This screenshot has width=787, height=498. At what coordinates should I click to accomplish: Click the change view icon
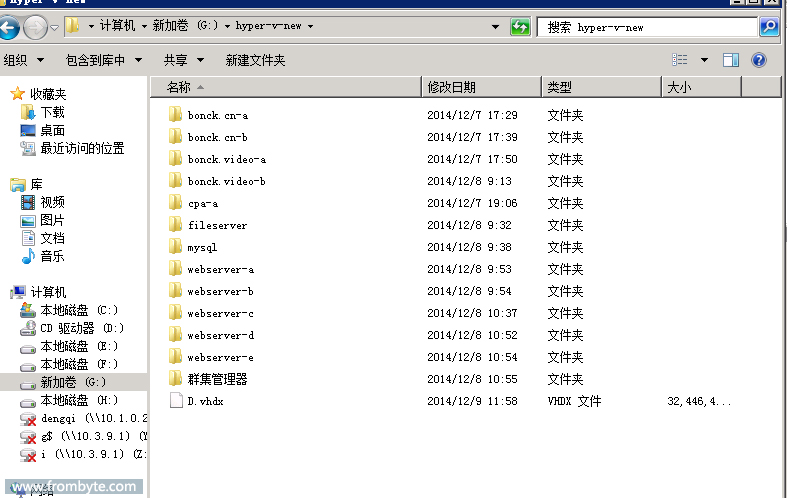pos(680,61)
